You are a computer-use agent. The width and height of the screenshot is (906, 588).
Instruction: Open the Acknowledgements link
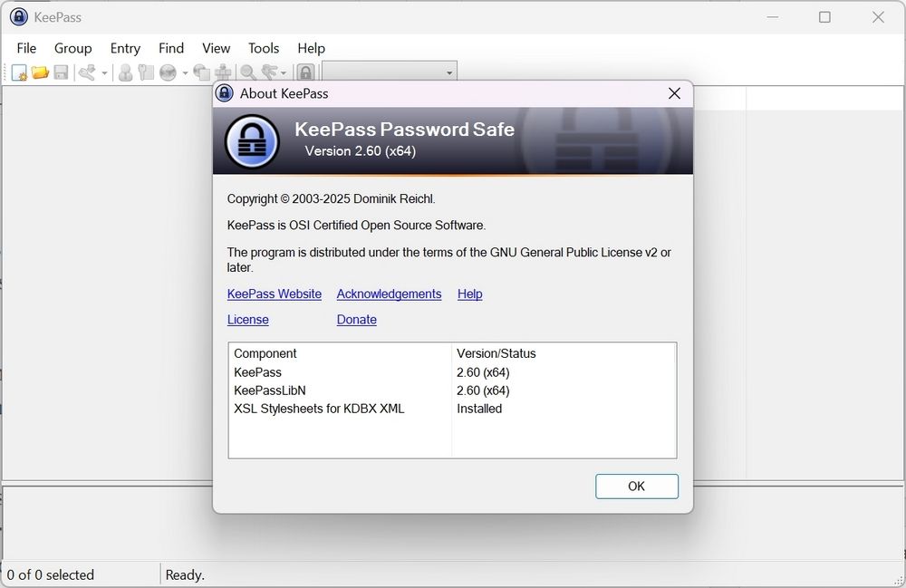[x=389, y=294]
